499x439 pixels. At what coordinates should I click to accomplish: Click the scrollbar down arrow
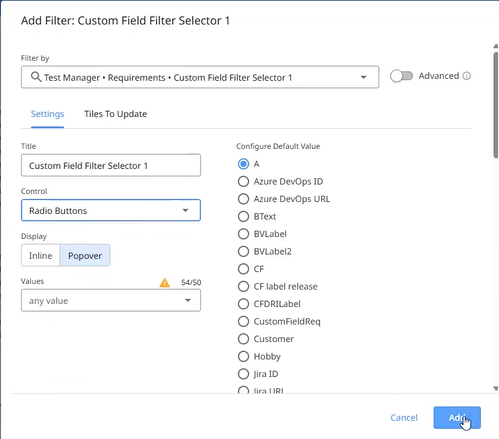(x=496, y=388)
